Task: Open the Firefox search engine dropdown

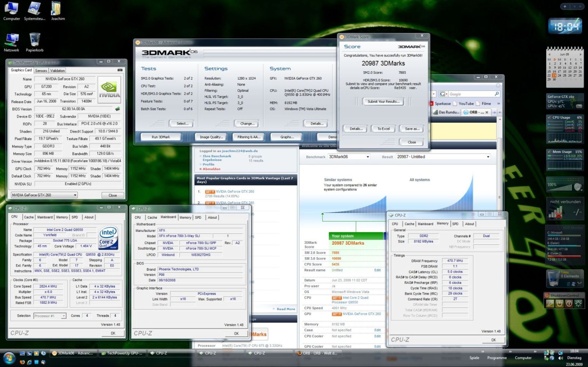Action: (x=443, y=94)
